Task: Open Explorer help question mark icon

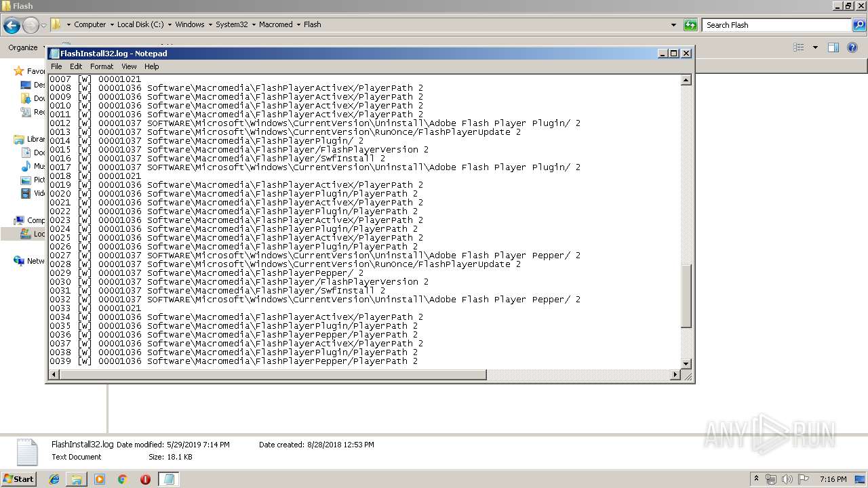Action: (853, 47)
